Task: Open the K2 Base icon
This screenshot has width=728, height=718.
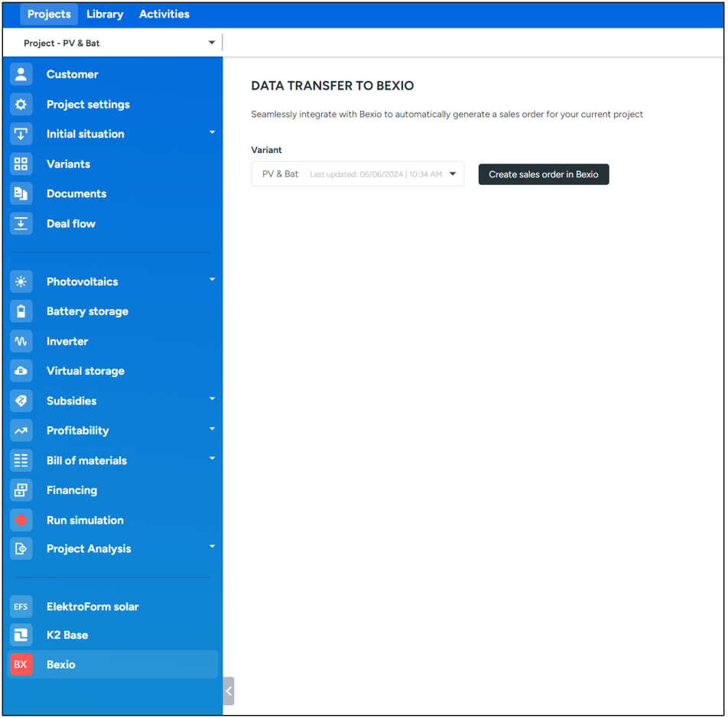Action: tap(21, 635)
